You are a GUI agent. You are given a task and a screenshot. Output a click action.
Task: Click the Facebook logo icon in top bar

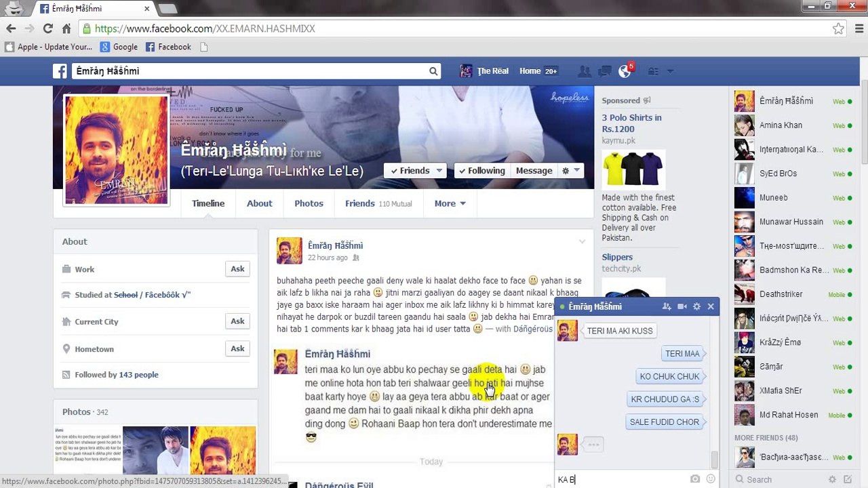point(60,71)
